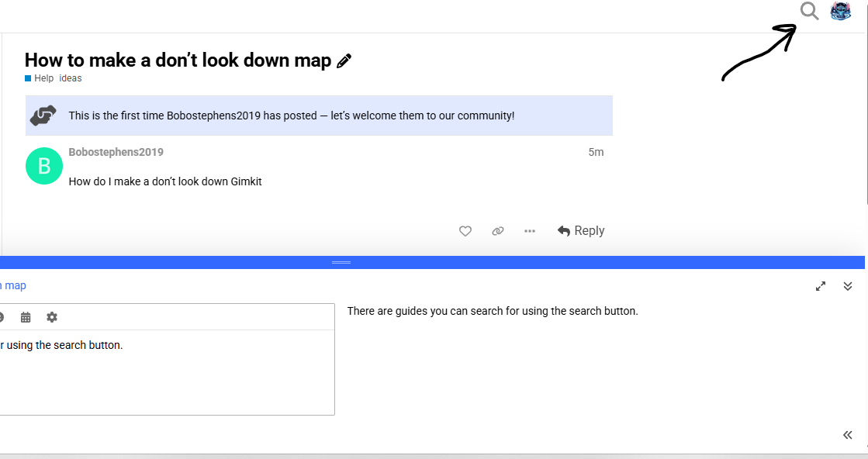Click the pencil icon to edit topic title

pyautogui.click(x=344, y=61)
